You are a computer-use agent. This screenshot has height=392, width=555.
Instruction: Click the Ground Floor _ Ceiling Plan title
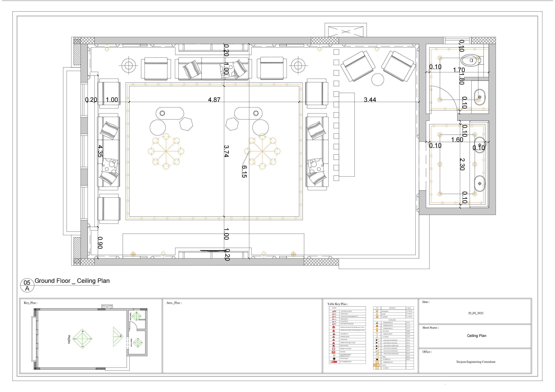pyautogui.click(x=72, y=281)
